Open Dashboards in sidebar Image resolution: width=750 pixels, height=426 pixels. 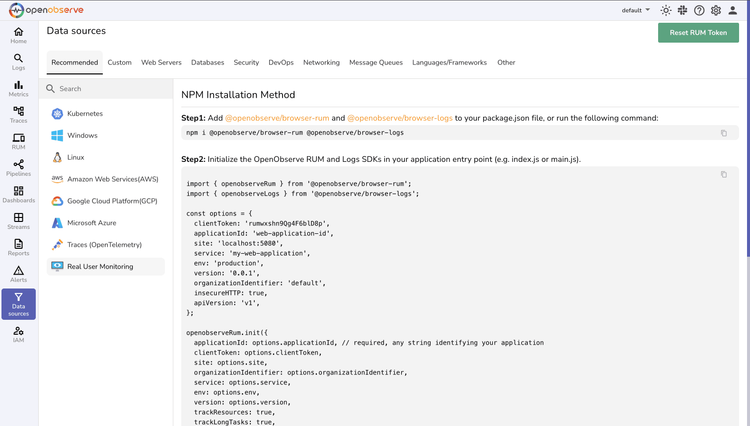pos(18,195)
